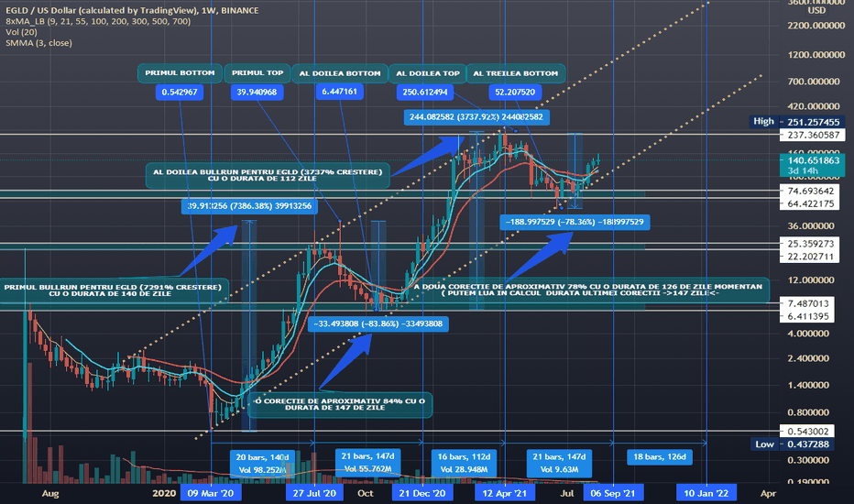The image size is (854, 504).
Task: Click the 21 bars, 147d Vol 9.63M label
Action: (x=559, y=463)
